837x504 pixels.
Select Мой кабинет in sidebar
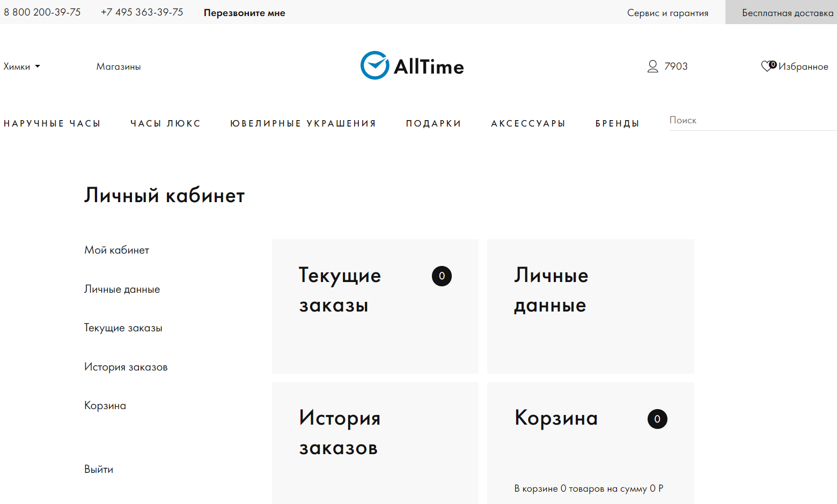[x=116, y=250]
